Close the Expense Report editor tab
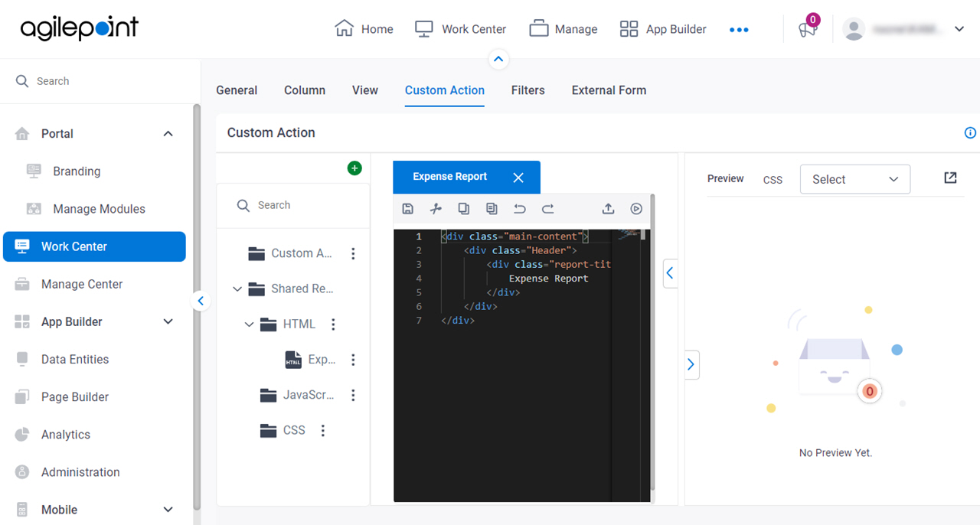Screen dimensions: 980x525 (518, 178)
